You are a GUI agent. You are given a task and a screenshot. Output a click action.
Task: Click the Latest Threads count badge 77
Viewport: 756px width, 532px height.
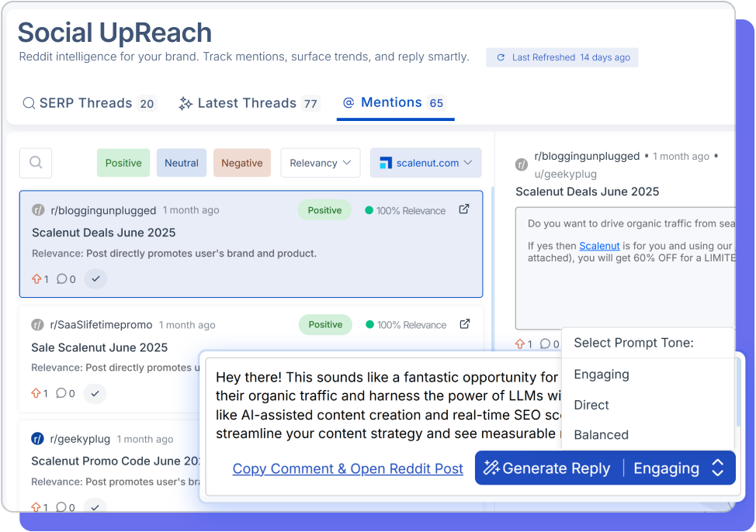point(310,104)
